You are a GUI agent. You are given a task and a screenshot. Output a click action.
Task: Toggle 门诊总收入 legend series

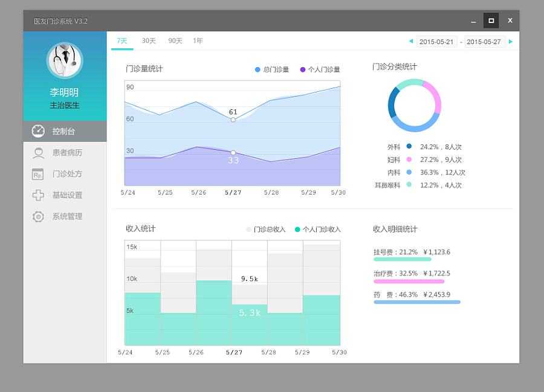click(x=266, y=230)
